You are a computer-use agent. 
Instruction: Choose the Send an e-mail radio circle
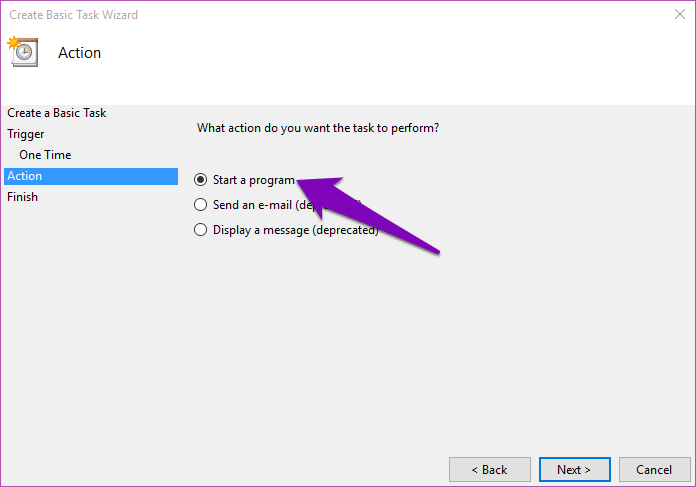click(x=201, y=205)
